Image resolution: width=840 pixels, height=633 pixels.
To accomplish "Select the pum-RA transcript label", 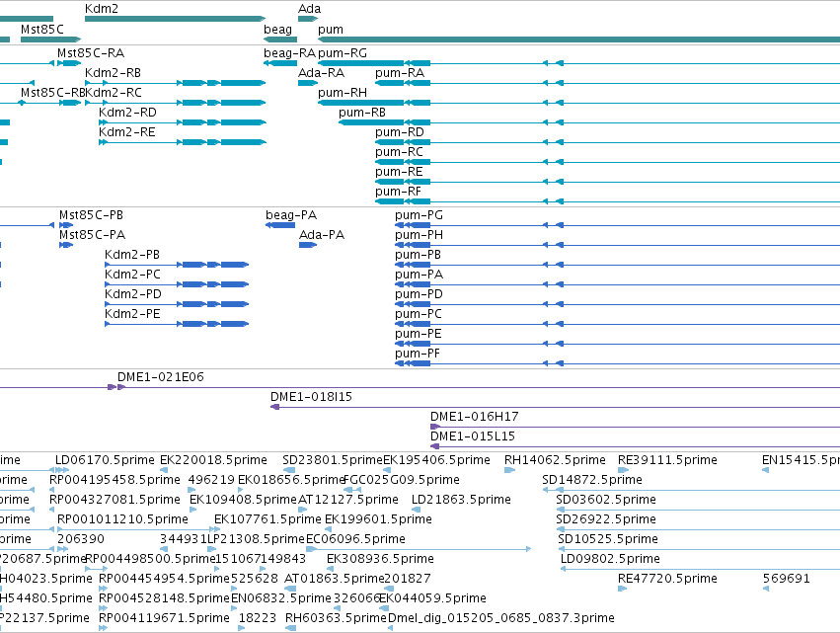I will (x=400, y=73).
